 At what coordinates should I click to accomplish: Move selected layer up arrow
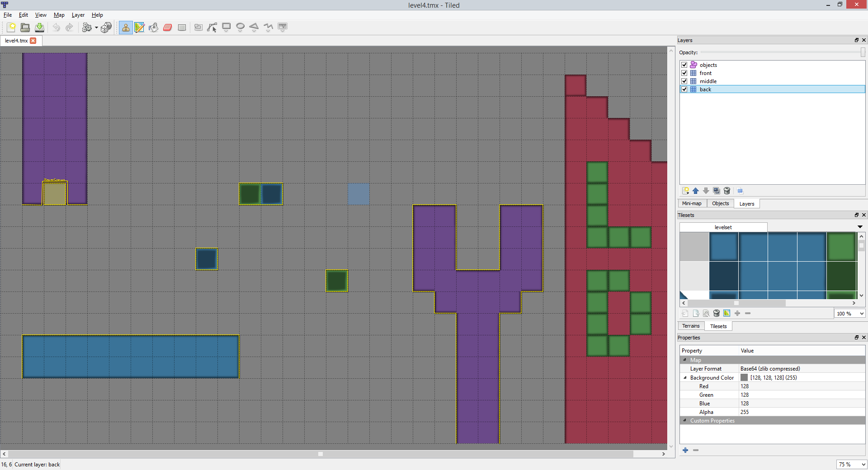696,191
